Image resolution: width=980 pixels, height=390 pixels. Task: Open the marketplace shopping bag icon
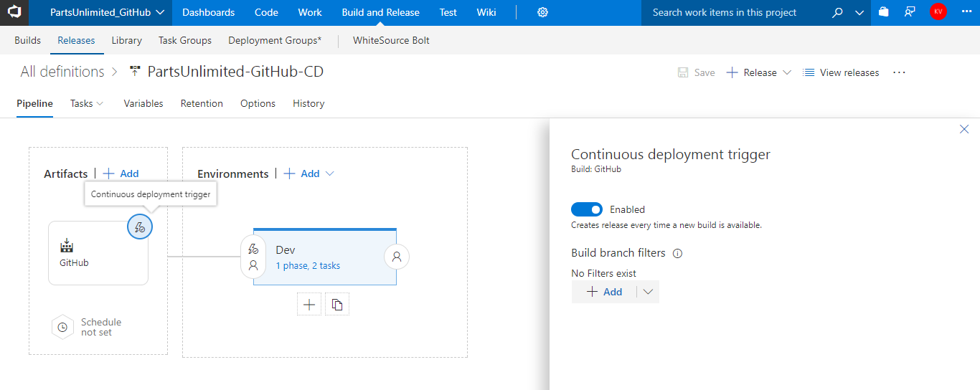point(883,12)
